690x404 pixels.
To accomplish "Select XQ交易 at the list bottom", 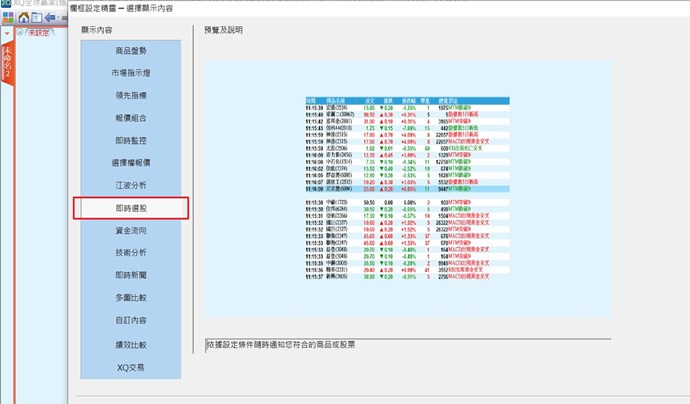I will [x=130, y=367].
